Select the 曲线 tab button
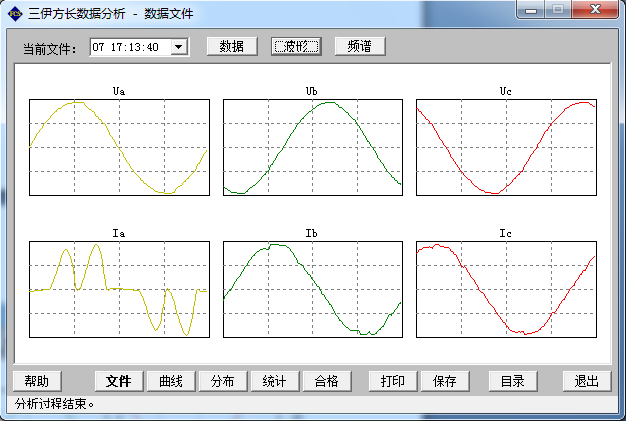The width and height of the screenshot is (626, 421). 171,381
